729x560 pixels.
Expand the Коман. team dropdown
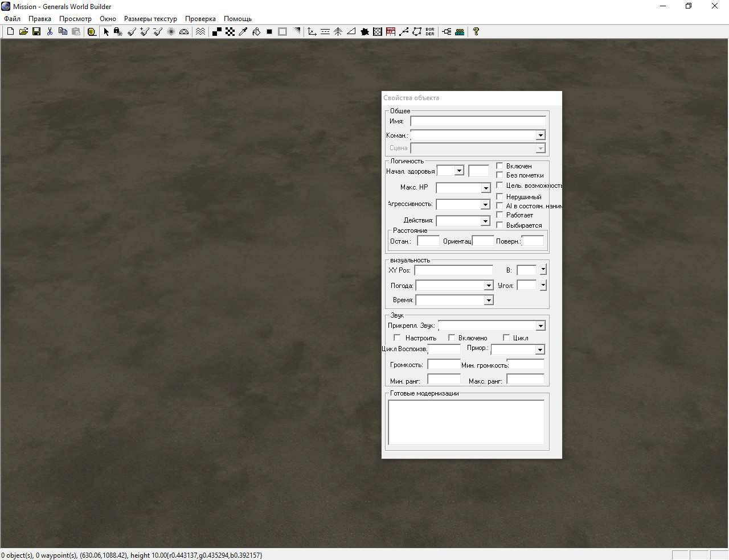pyautogui.click(x=540, y=135)
